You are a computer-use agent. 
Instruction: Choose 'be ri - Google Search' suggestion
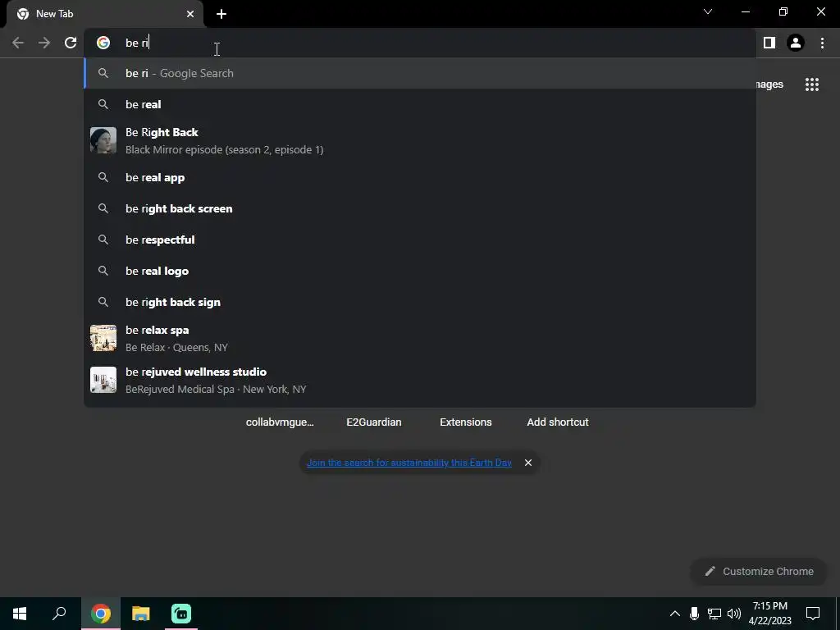click(x=420, y=73)
